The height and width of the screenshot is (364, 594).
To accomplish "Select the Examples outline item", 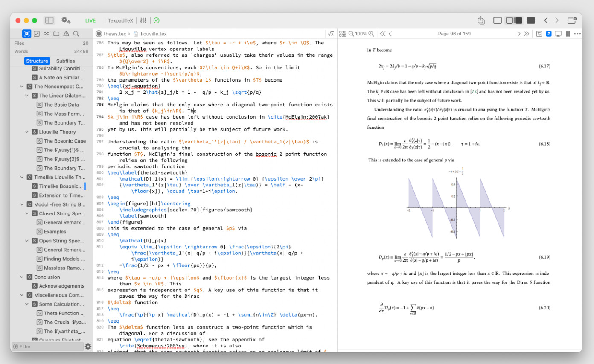I will point(51,232).
